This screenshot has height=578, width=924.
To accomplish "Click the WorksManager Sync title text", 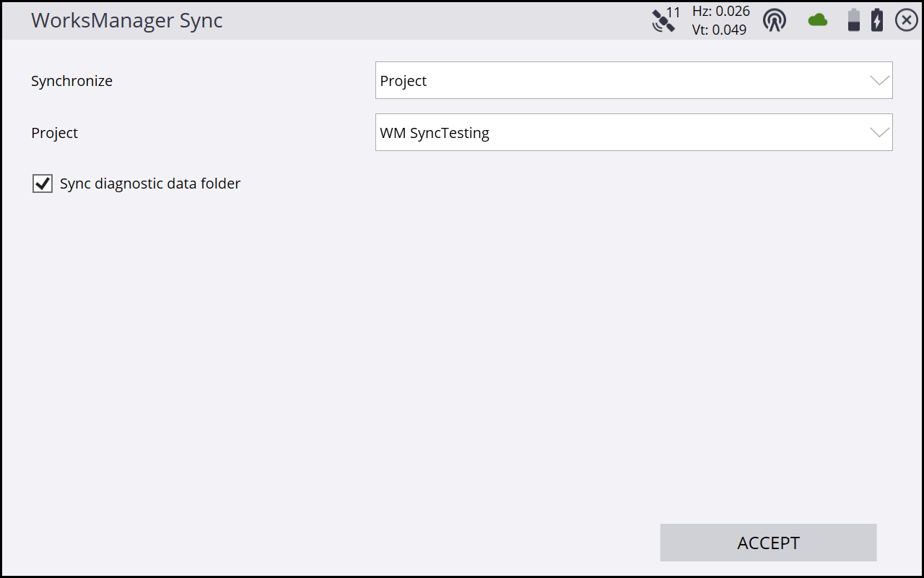I will pyautogui.click(x=127, y=20).
